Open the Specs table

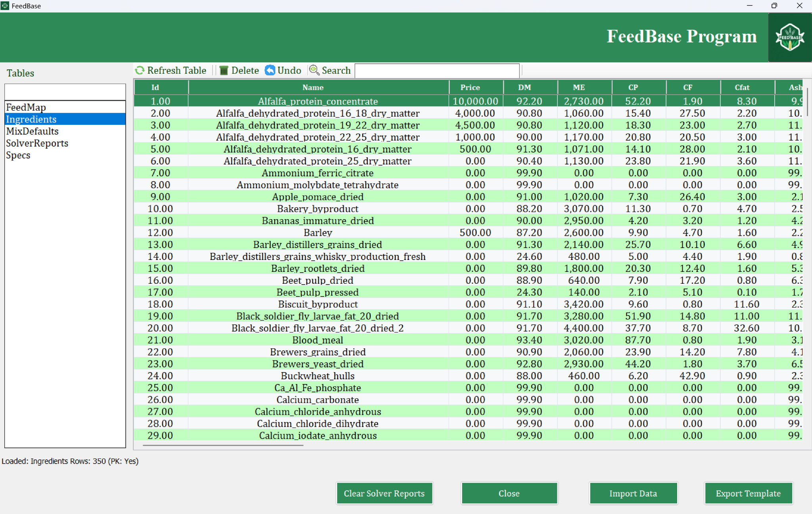(x=18, y=155)
